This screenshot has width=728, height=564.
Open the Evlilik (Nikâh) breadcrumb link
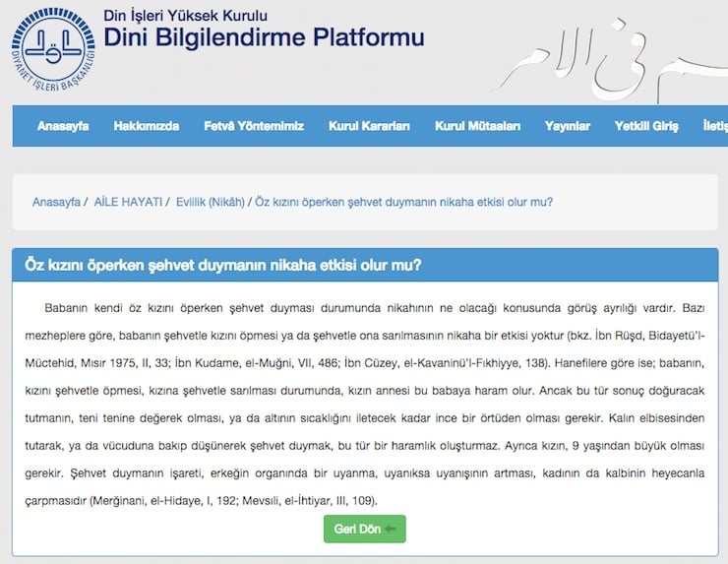(211, 202)
